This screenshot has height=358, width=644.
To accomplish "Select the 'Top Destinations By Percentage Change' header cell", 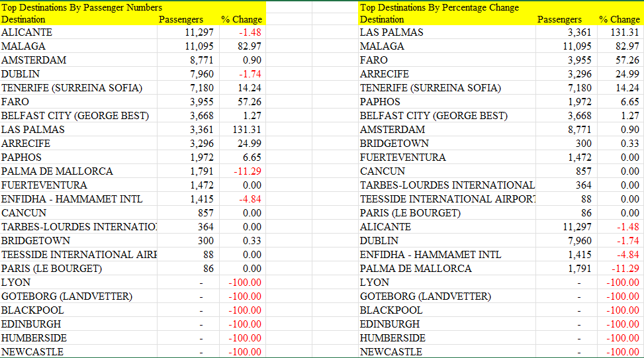I will pyautogui.click(x=439, y=7).
